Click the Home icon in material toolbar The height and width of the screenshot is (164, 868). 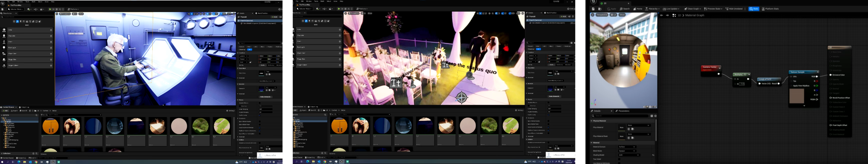[x=637, y=9]
